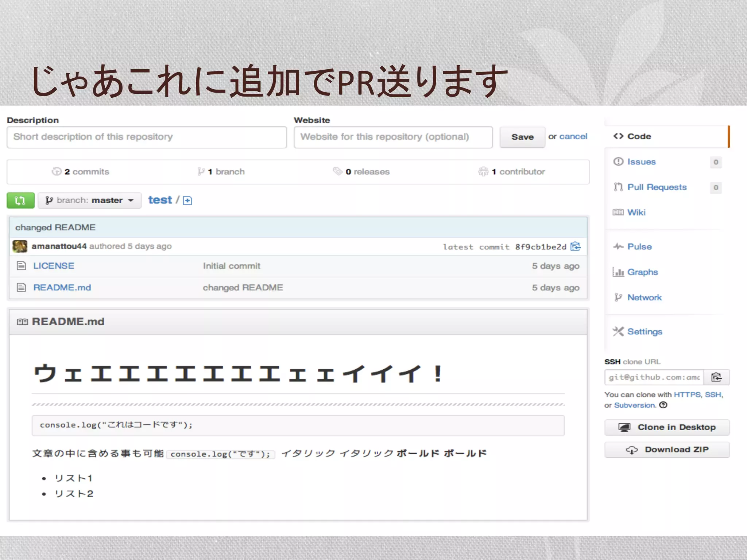The height and width of the screenshot is (560, 747).
Task: Open the changed README commit message
Action: pos(55,227)
